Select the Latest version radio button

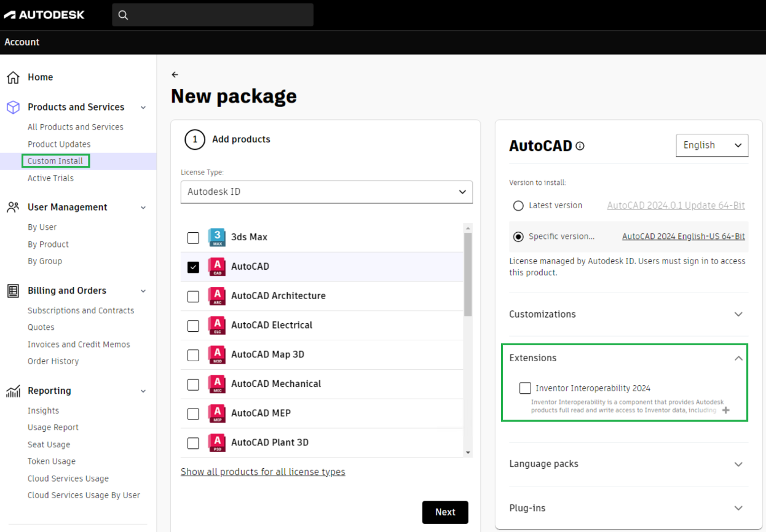[x=518, y=206]
